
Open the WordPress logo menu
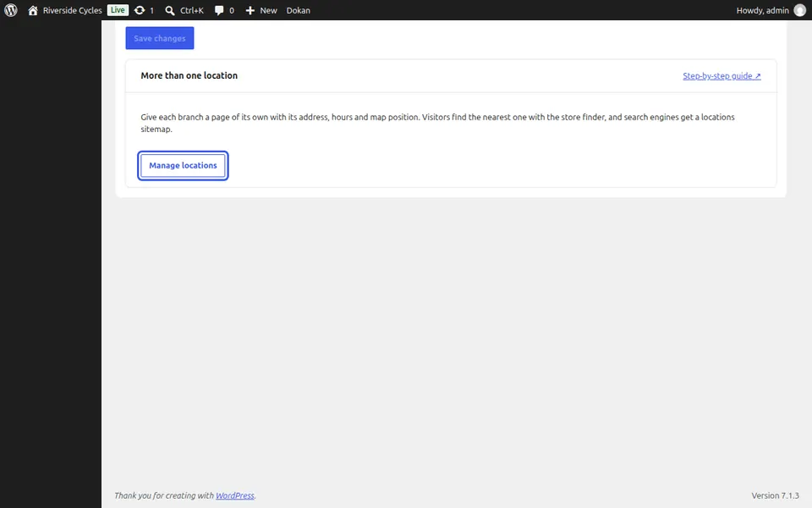pos(11,10)
